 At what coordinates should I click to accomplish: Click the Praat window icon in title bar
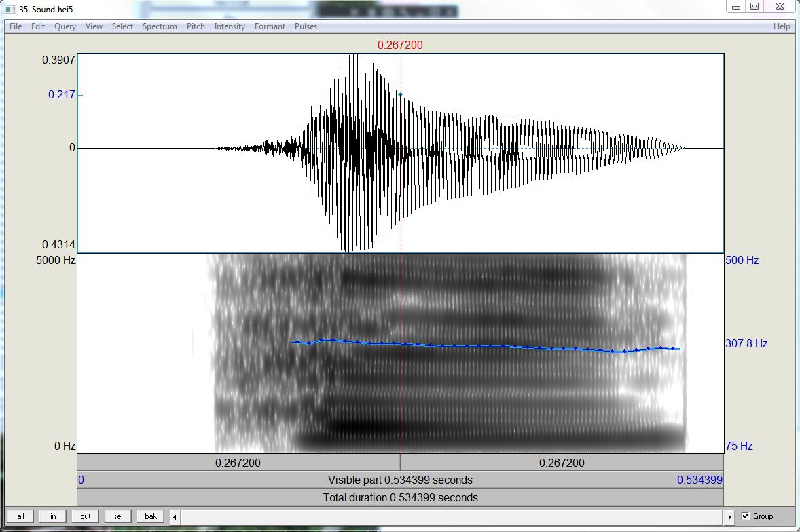coord(10,9)
